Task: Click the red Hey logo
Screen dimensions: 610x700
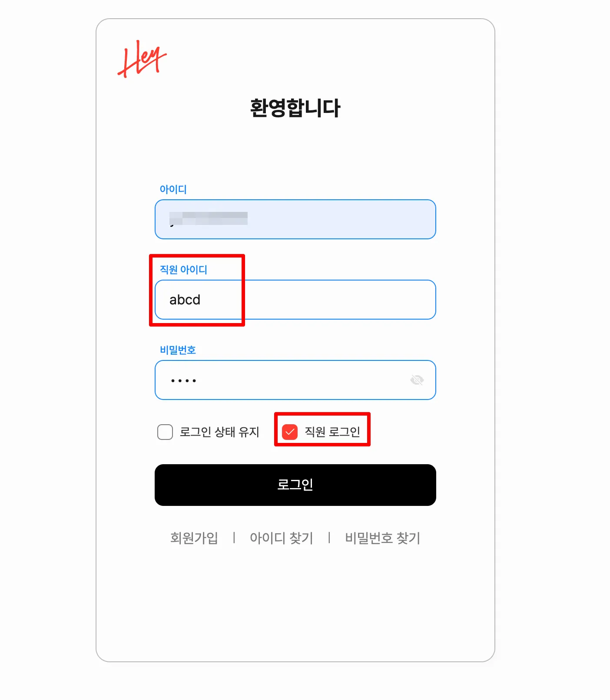Action: pos(142,59)
